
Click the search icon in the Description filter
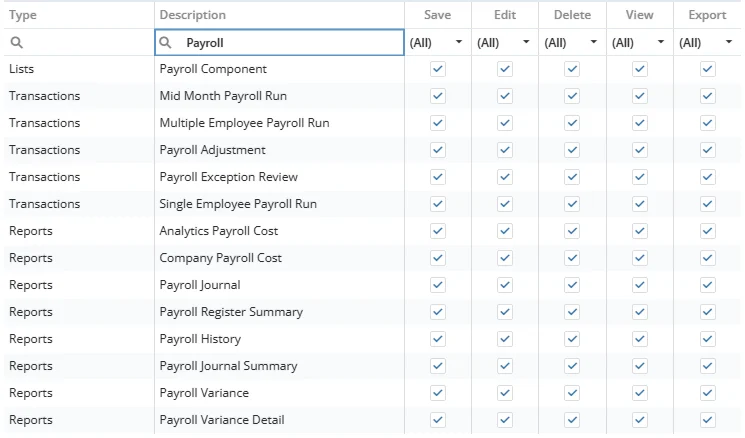point(165,42)
